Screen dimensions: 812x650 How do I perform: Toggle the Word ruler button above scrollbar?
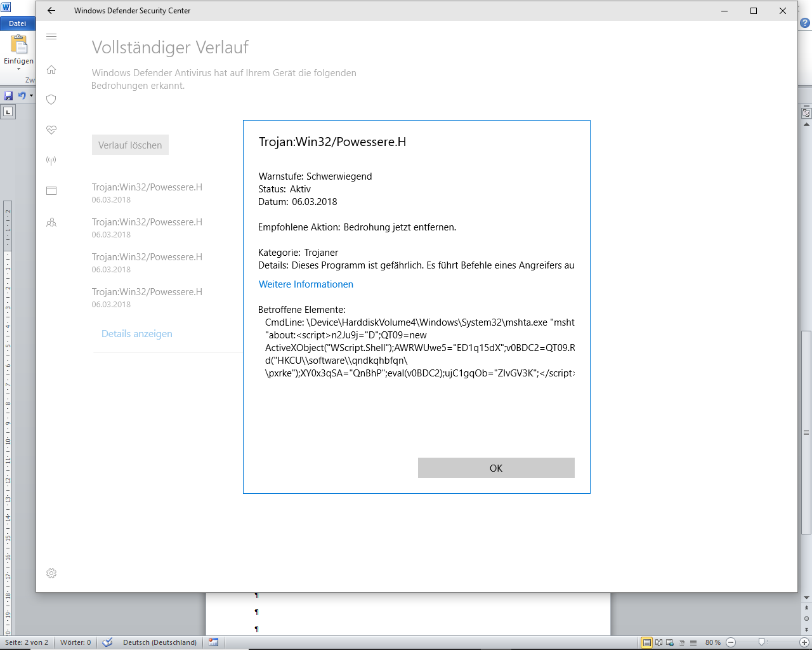(806, 113)
